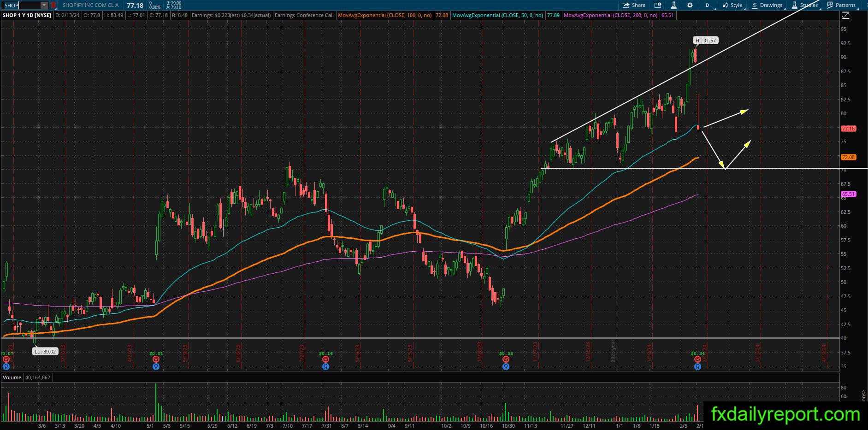Click the 92.5 level on the price axis
The height and width of the screenshot is (430, 868).
846,43
